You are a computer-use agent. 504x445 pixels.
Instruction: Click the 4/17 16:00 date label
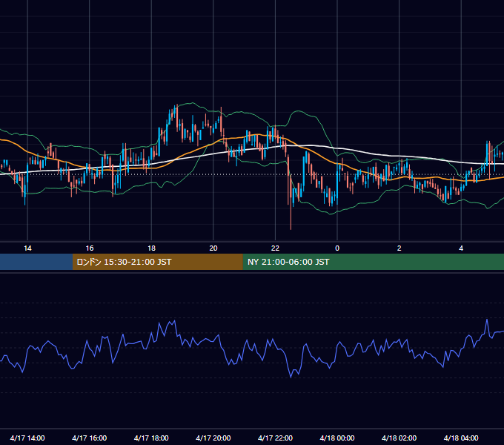pos(90,438)
